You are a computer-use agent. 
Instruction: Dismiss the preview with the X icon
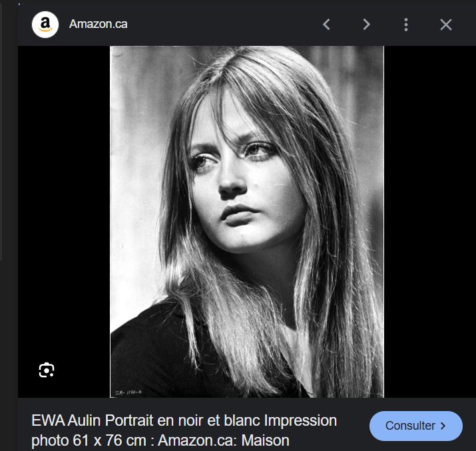(446, 25)
